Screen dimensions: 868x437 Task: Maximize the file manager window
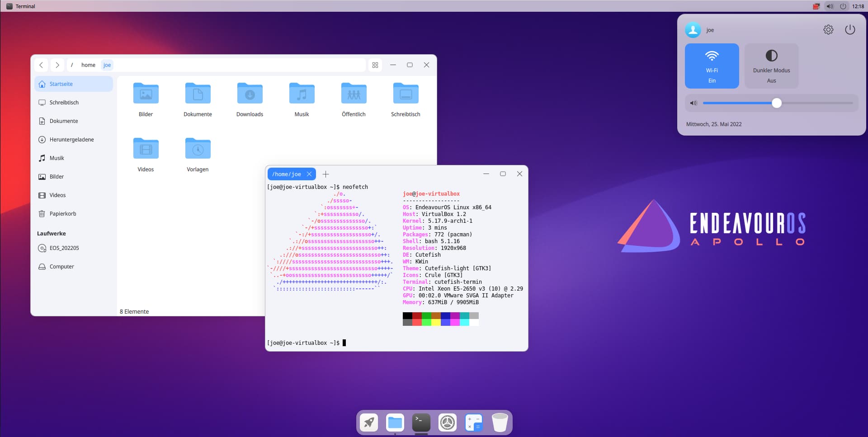[x=410, y=65]
